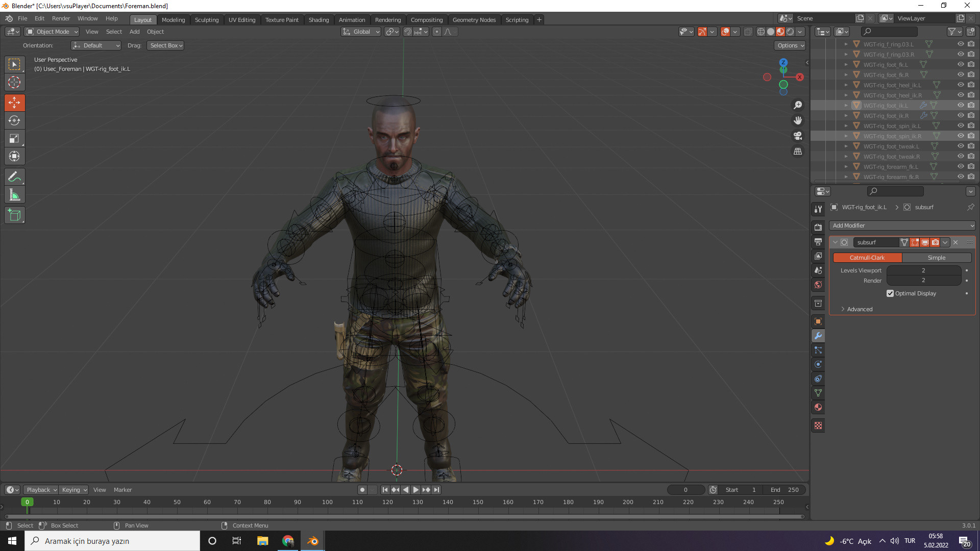The height and width of the screenshot is (551, 980).
Task: Hide WGT-rig_foot_tweak.R eye icon
Action: tap(960, 156)
